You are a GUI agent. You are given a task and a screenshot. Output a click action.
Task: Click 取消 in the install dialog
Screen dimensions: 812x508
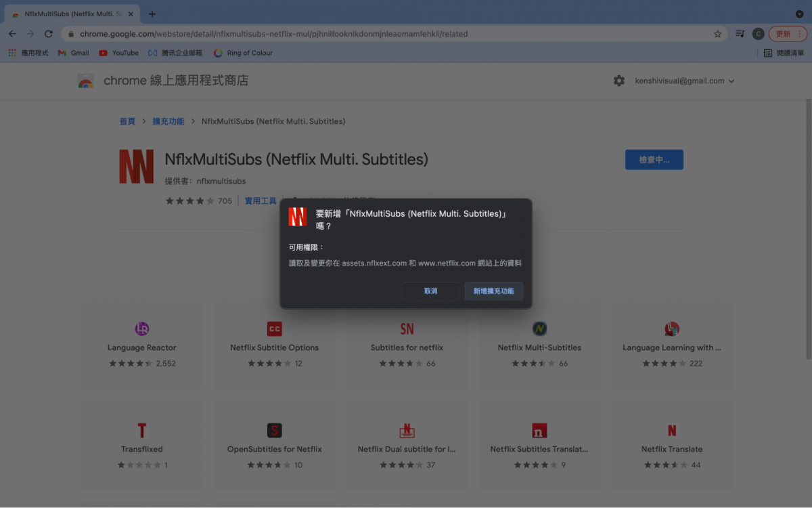430,291
